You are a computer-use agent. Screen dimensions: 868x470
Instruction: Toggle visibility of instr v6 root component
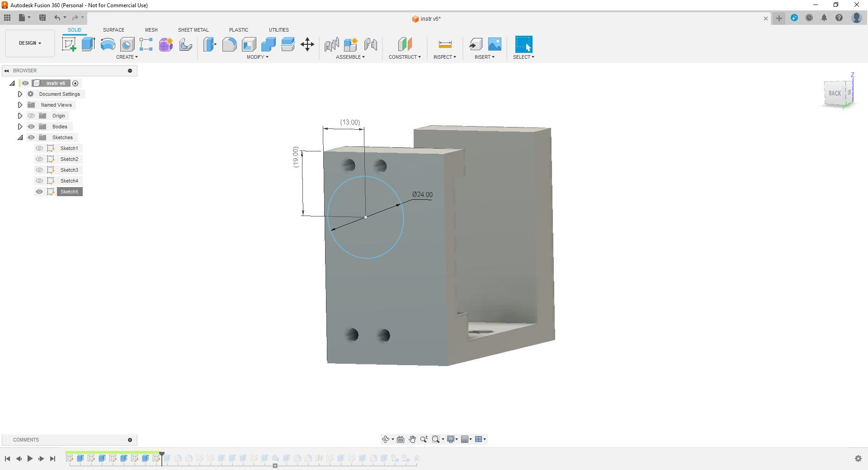[25, 83]
